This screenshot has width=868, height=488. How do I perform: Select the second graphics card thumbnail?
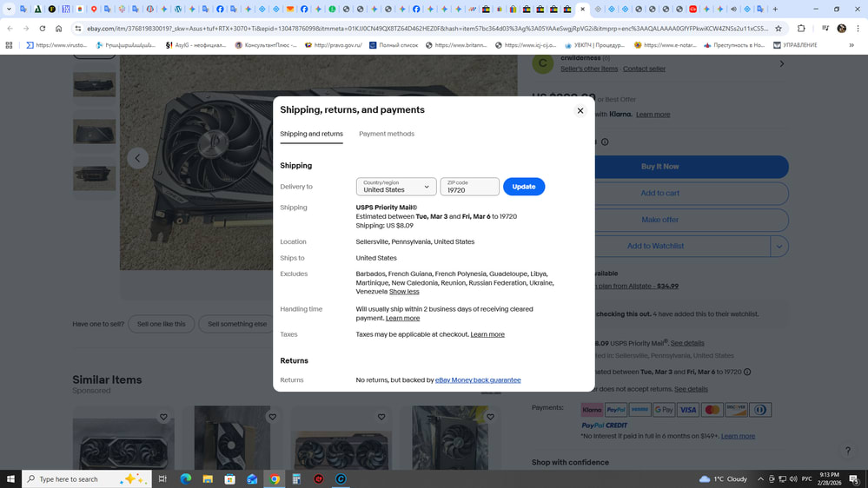(94, 132)
